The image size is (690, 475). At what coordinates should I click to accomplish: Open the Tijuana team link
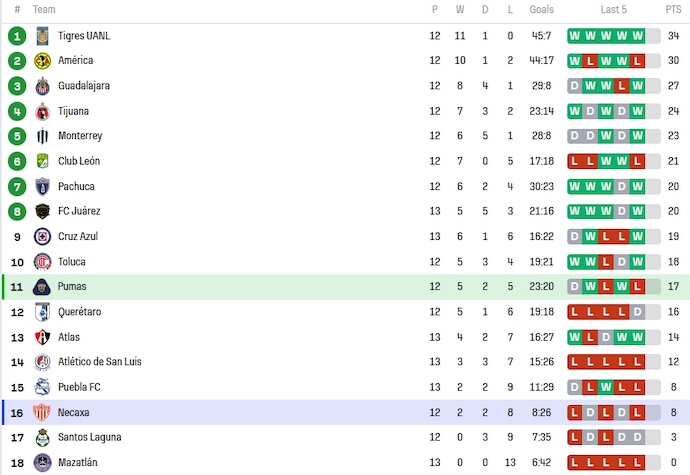click(73, 111)
